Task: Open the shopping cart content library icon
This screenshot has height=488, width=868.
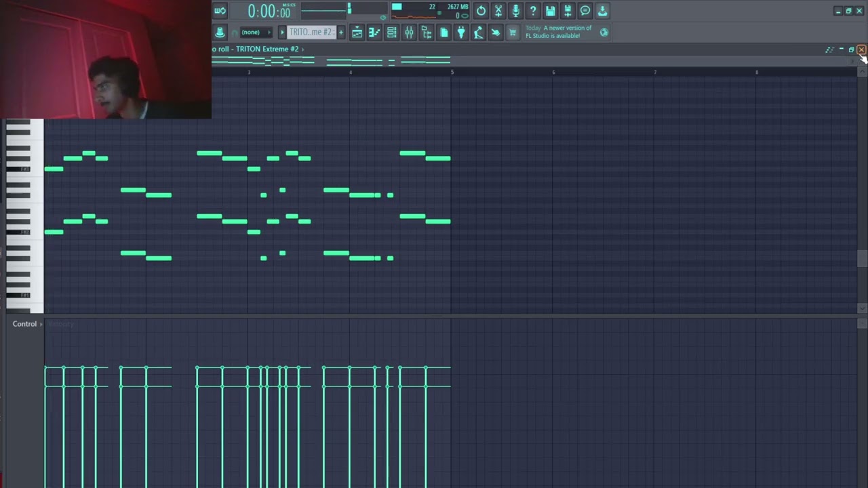Action: tap(513, 33)
